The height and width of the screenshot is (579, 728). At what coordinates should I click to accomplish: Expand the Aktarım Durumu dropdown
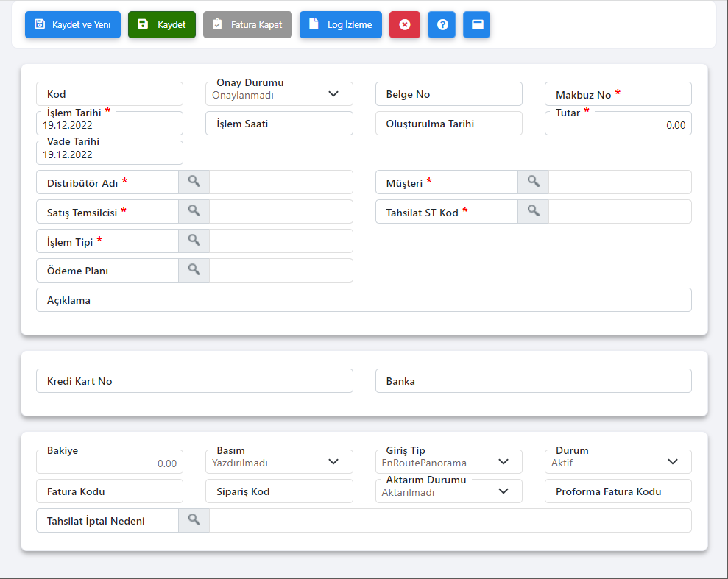coord(503,491)
